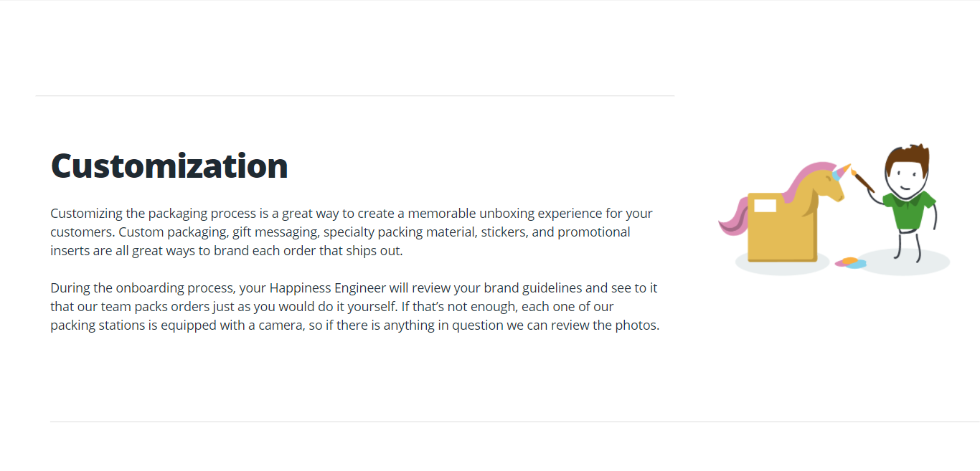The width and height of the screenshot is (980, 471).
Task: Click the yellow cardboard box illustration
Action: click(782, 227)
